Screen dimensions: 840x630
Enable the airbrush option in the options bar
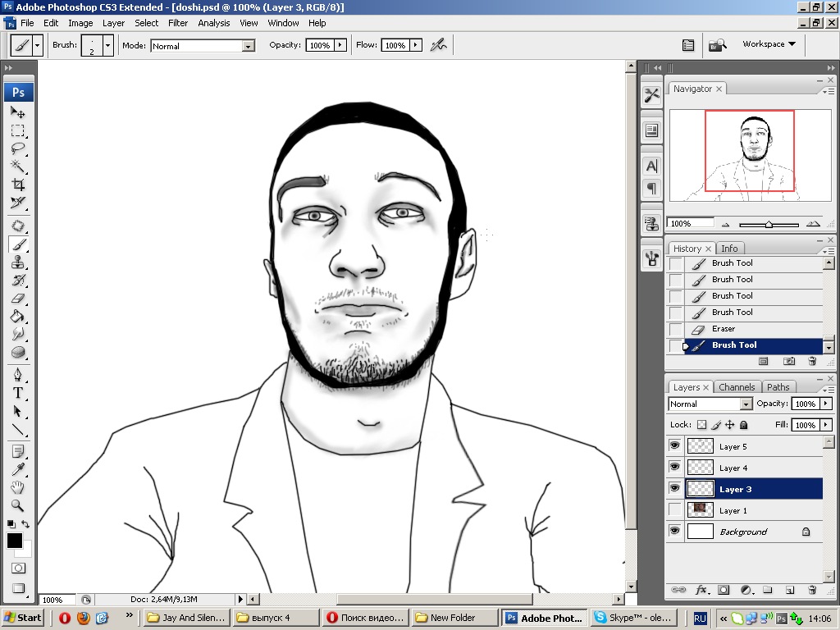pyautogui.click(x=439, y=45)
